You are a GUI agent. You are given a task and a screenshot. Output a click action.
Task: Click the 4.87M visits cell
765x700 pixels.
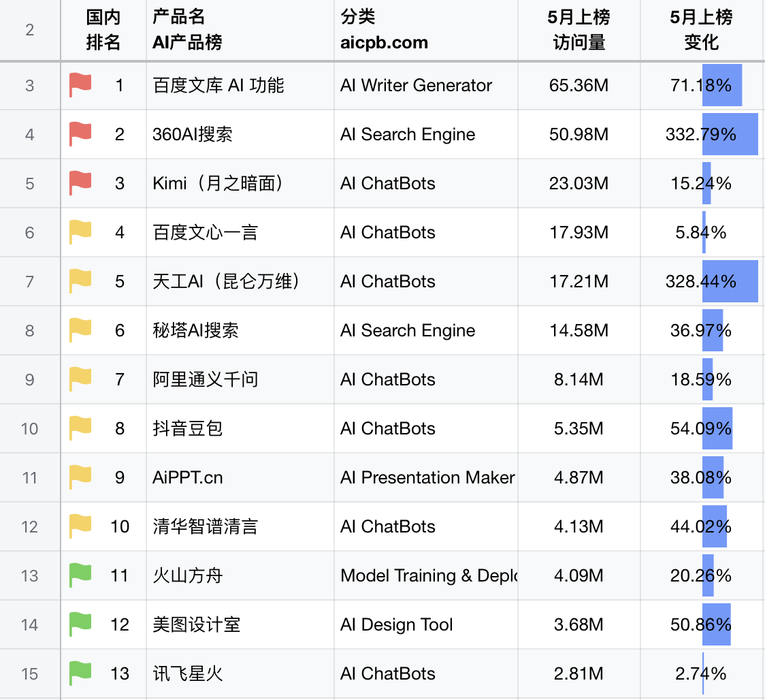pyautogui.click(x=579, y=477)
